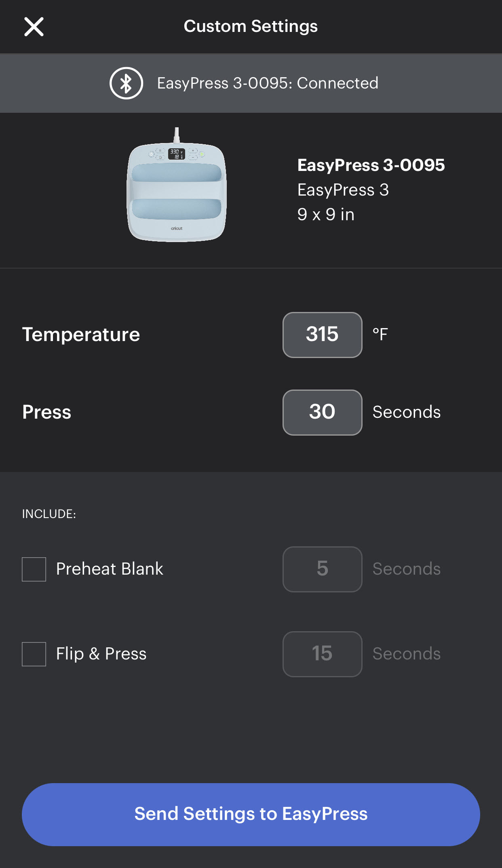The height and width of the screenshot is (868, 502).
Task: Edit the Press seconds field
Action: click(322, 412)
